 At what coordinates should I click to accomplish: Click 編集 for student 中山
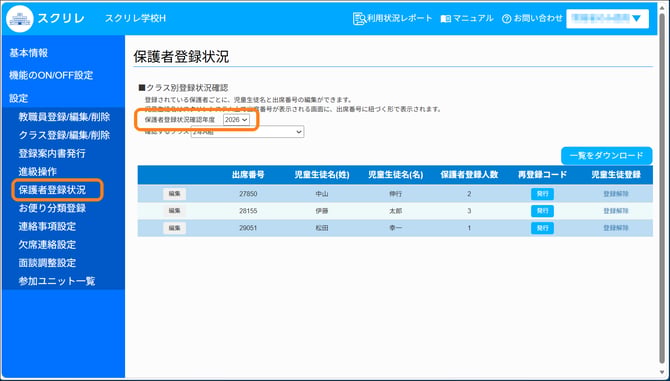(174, 194)
